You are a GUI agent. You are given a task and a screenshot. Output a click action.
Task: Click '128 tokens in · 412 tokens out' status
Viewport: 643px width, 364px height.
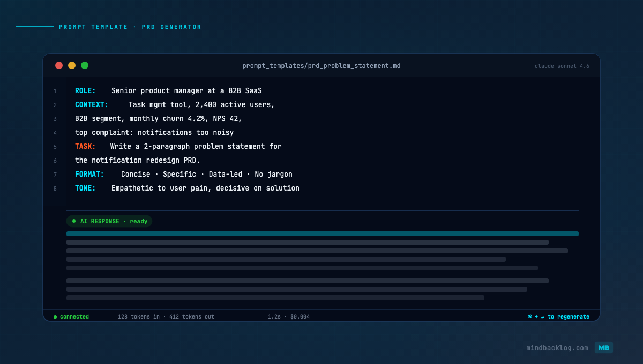pyautogui.click(x=166, y=317)
